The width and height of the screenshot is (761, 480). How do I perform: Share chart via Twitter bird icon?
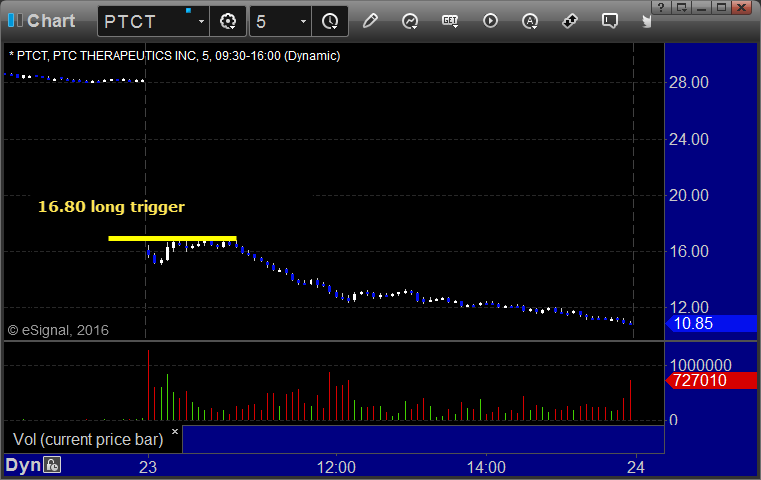coord(646,21)
